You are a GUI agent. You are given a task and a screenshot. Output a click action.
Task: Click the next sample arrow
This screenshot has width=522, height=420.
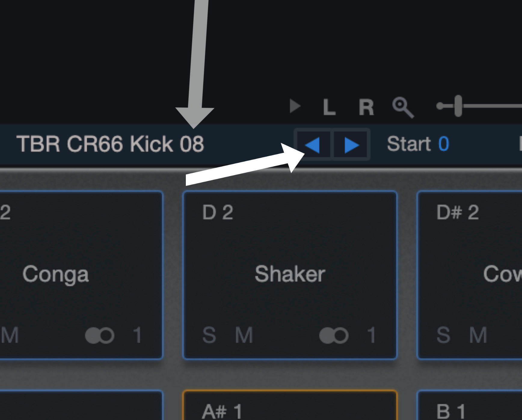(351, 145)
